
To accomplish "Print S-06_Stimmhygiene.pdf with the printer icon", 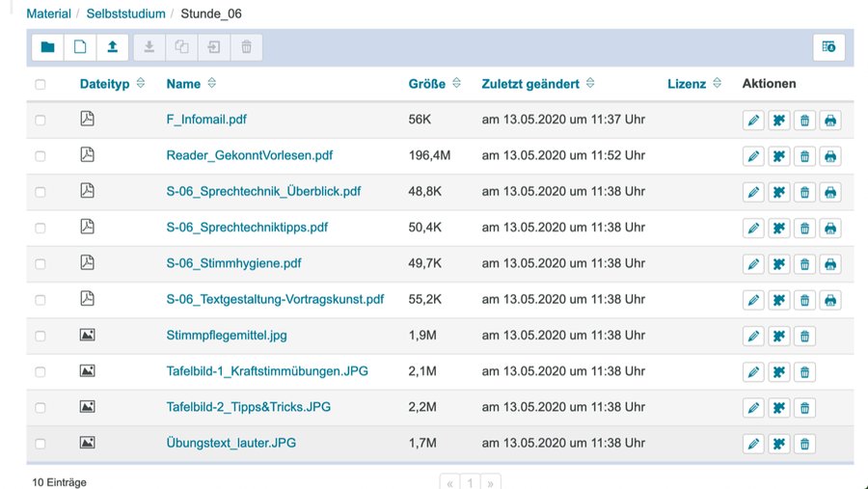I will pos(829,264).
